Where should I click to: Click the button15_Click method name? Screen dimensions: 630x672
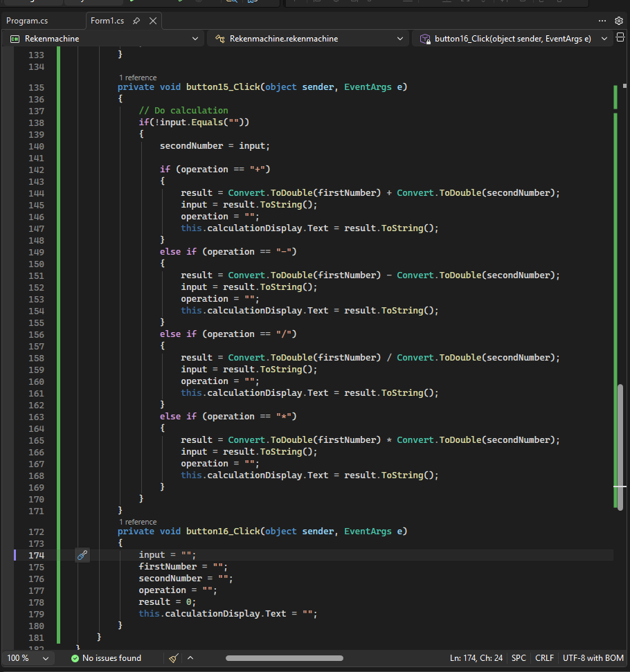click(x=223, y=87)
